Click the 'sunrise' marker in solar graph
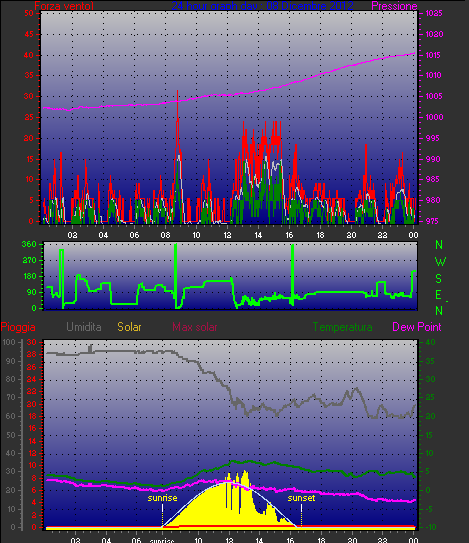Viewport: 469px width, 543px height. [162, 498]
